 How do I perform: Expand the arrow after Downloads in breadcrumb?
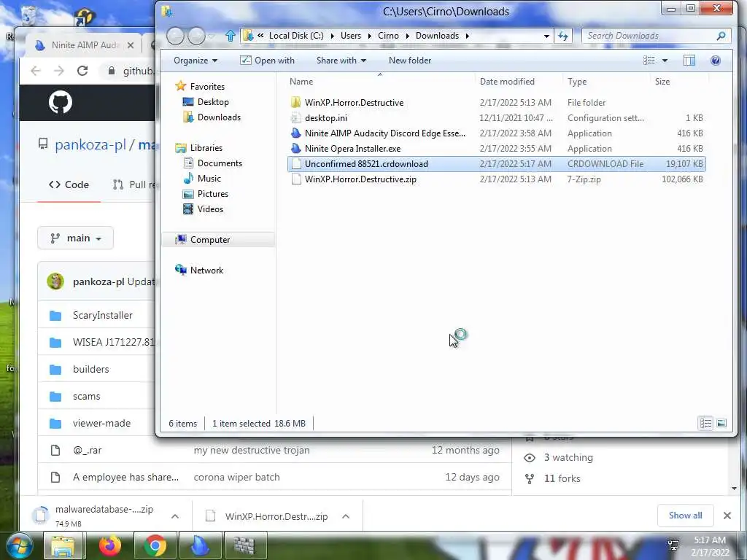[468, 36]
